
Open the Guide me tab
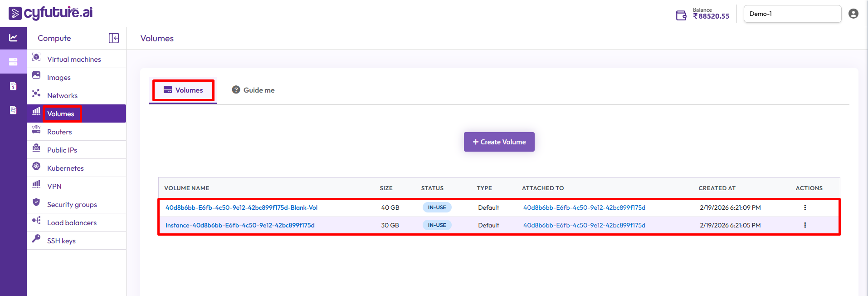254,90
